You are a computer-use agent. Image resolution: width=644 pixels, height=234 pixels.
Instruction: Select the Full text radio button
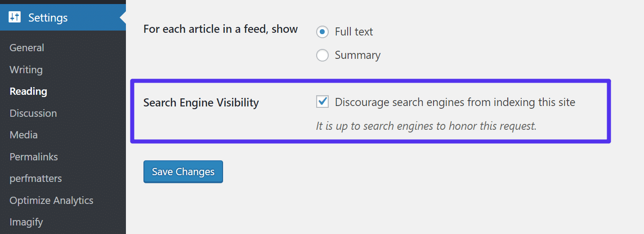click(x=322, y=32)
